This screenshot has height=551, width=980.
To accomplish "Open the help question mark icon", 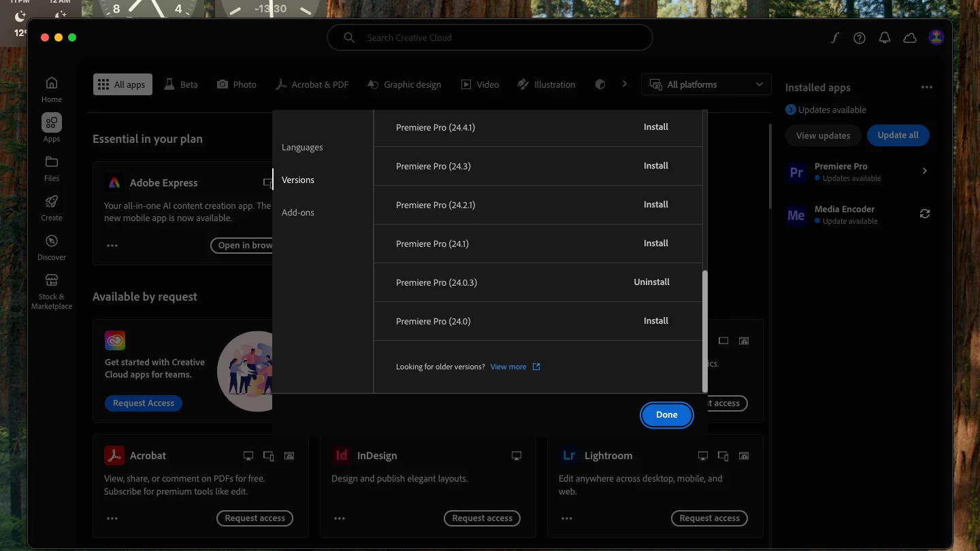I will [x=860, y=38].
